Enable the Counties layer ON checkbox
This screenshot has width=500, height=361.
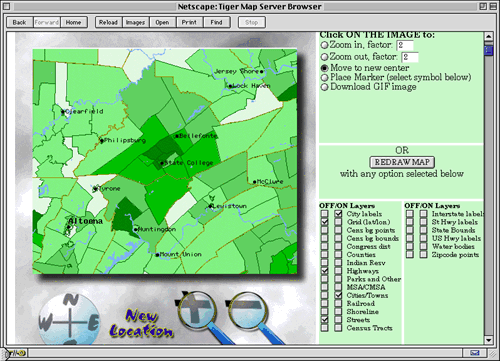click(338, 255)
